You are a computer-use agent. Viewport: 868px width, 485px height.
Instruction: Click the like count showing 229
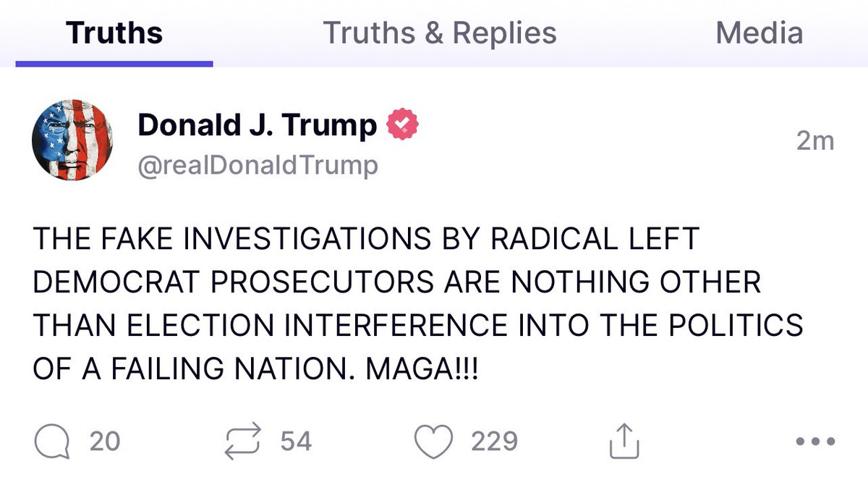click(x=495, y=441)
